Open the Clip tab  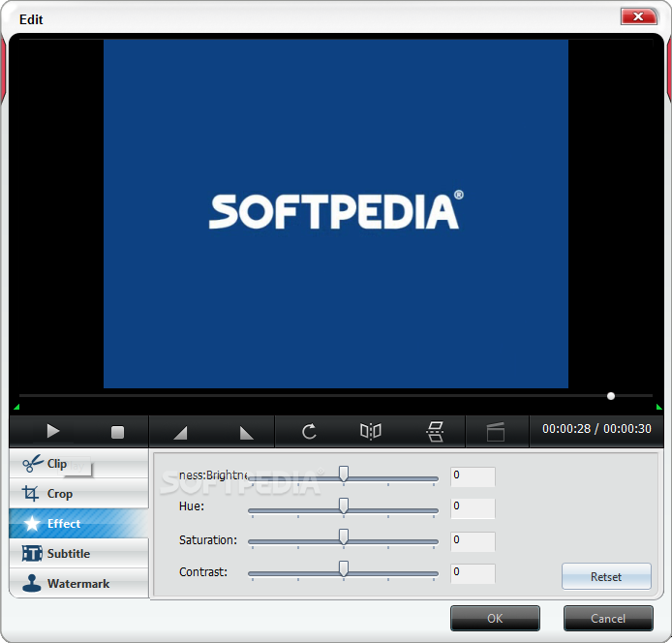tap(78, 464)
